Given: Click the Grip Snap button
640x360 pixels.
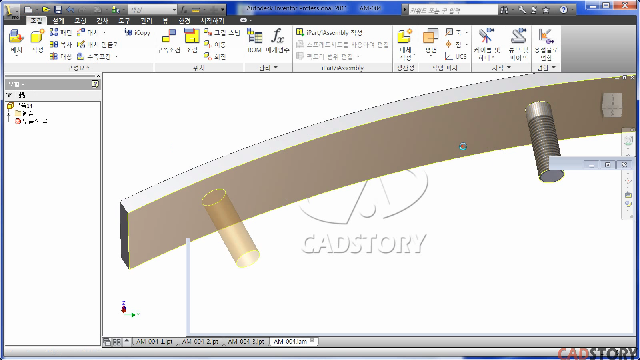Looking at the screenshot, I should click(222, 32).
